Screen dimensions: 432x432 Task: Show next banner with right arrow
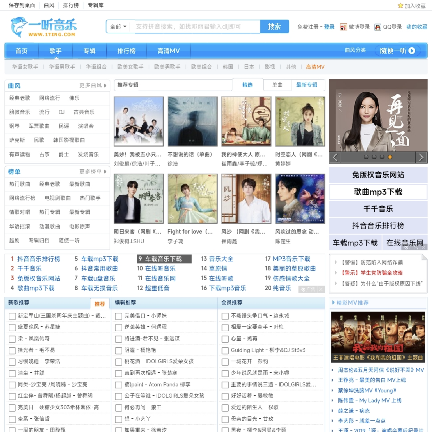pyautogui.click(x=421, y=157)
